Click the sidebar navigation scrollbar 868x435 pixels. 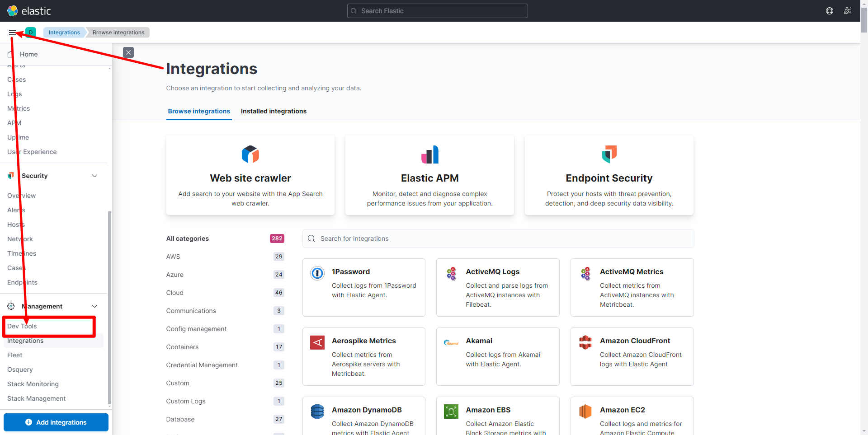click(109, 307)
